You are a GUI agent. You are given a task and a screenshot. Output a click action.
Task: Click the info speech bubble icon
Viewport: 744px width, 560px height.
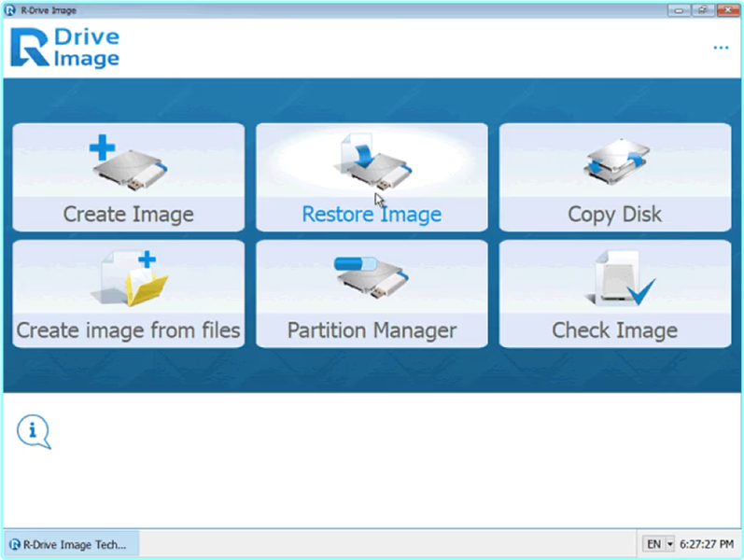tap(34, 431)
